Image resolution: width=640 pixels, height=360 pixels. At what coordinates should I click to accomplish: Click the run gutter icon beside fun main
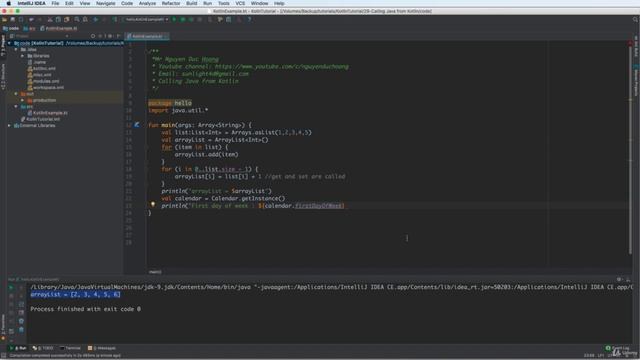click(137, 125)
